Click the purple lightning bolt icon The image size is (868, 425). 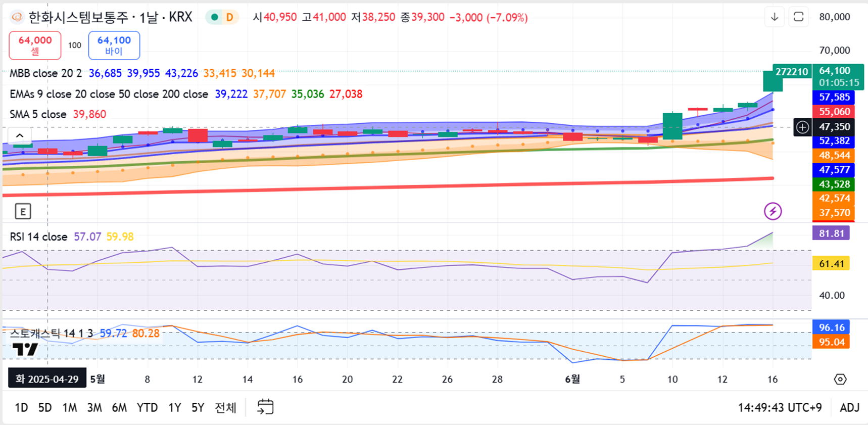pyautogui.click(x=773, y=211)
